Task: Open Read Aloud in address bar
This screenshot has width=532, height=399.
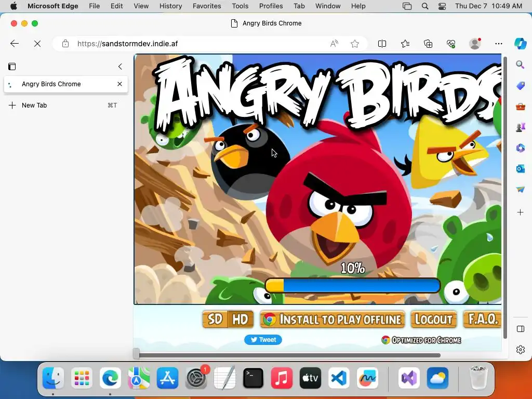Action: pos(334,44)
